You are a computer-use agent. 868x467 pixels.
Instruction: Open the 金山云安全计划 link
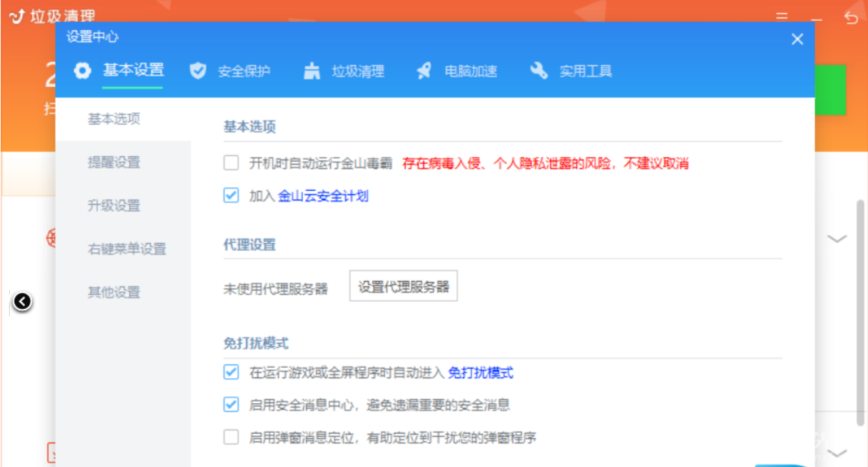point(323,196)
